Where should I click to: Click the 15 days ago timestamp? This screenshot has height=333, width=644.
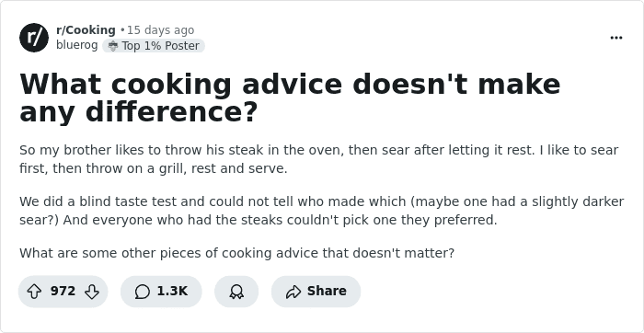click(x=160, y=30)
